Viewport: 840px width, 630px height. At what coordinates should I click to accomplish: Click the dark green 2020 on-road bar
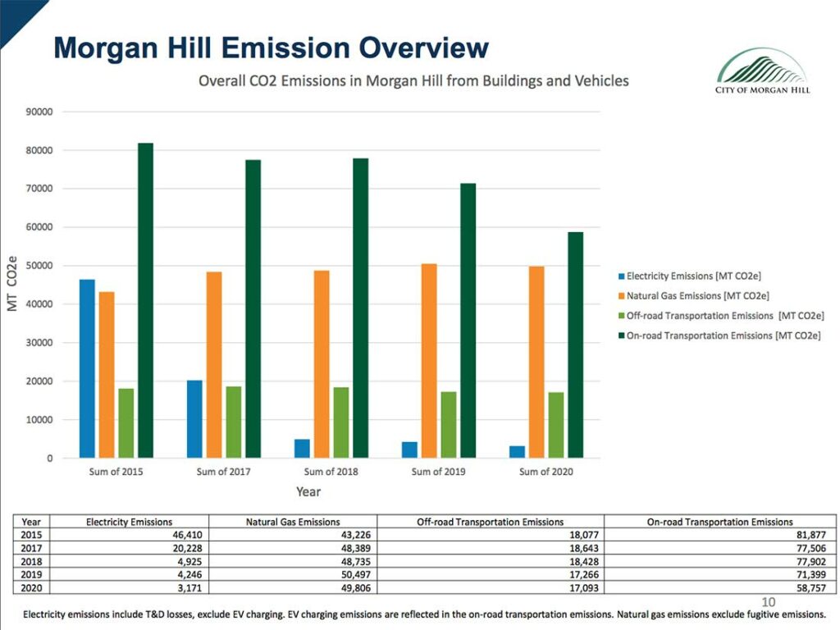[575, 345]
